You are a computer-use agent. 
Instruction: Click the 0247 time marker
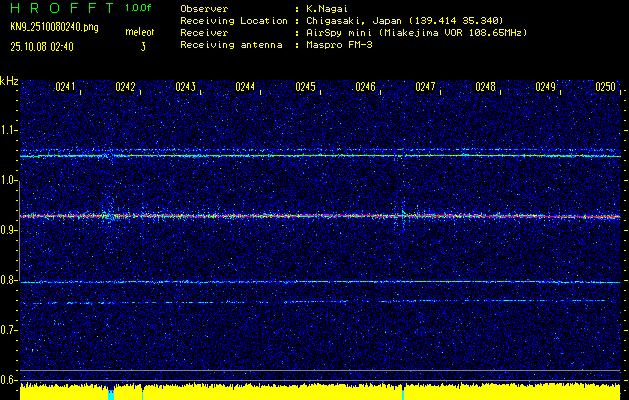pos(426,87)
